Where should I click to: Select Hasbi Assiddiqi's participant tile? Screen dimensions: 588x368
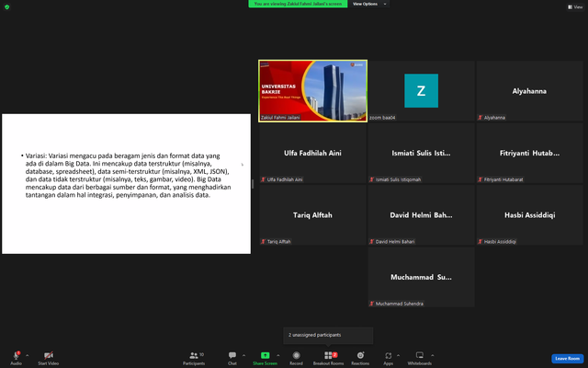coord(529,214)
